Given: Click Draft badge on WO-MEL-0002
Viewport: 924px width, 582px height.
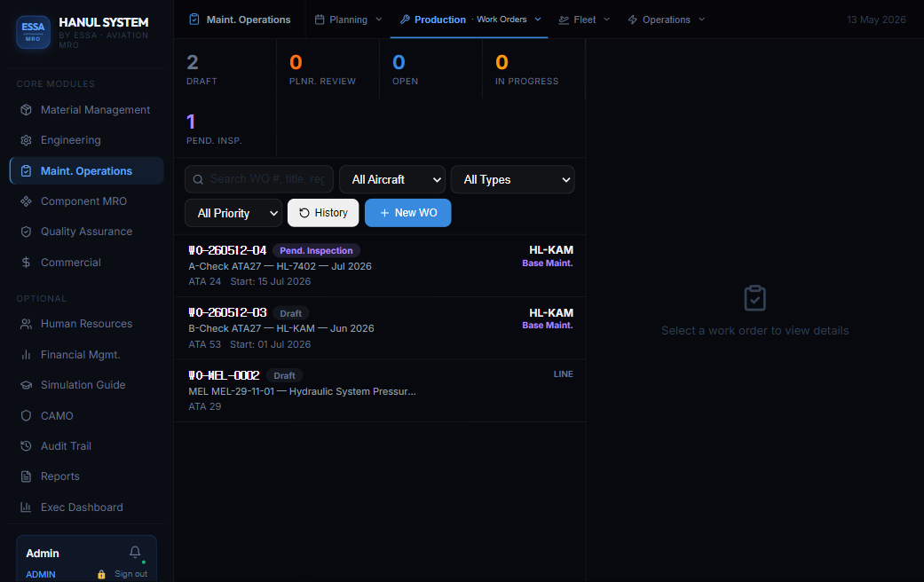Looking at the screenshot, I should [x=284, y=376].
